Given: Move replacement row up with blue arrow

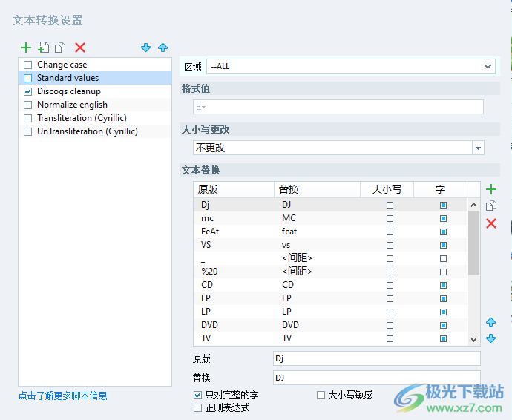Looking at the screenshot, I should (x=490, y=322).
